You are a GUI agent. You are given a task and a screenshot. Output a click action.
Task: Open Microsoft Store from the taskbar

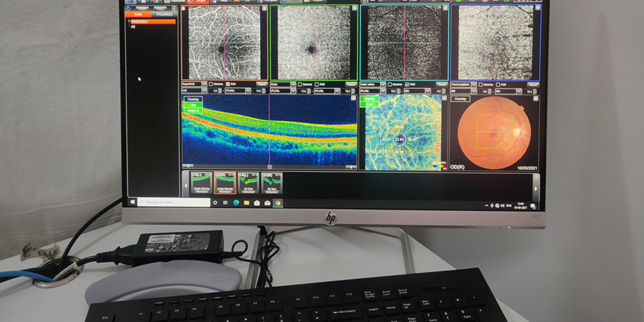257,203
